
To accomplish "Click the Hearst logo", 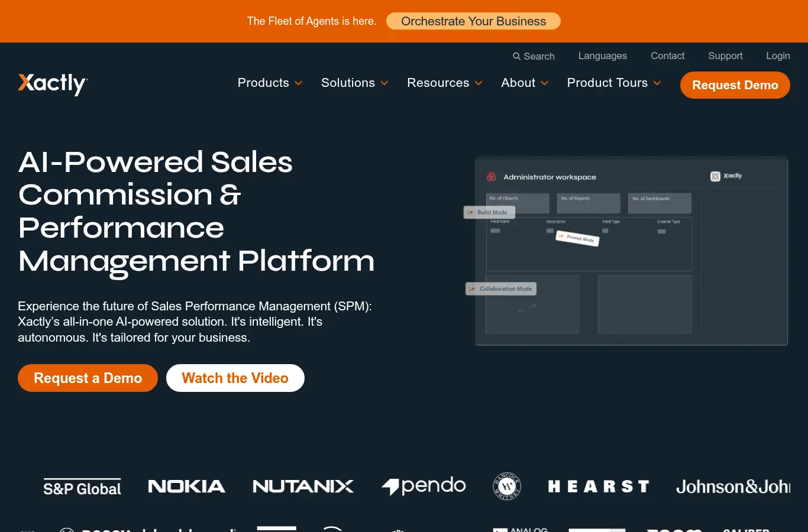I will click(x=598, y=486).
